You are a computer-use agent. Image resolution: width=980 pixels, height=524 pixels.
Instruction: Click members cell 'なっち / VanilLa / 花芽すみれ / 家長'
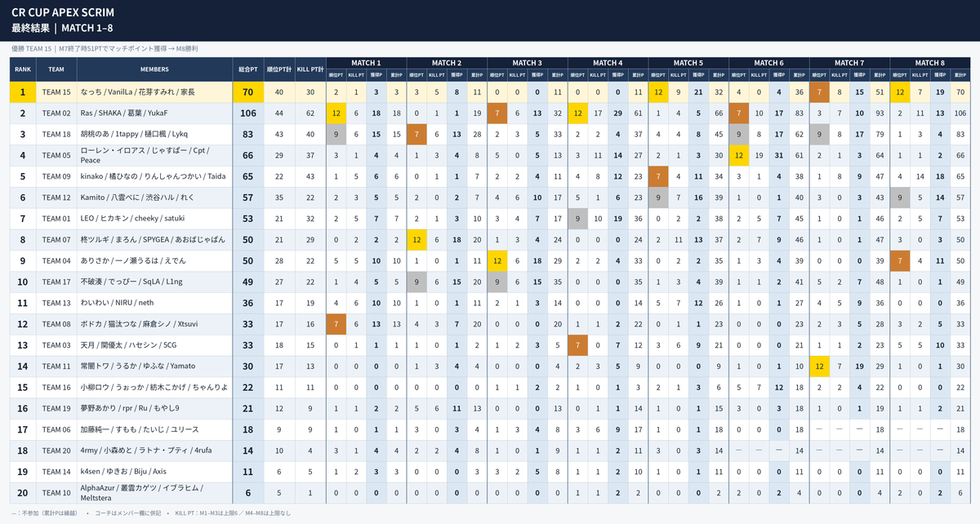tap(154, 92)
